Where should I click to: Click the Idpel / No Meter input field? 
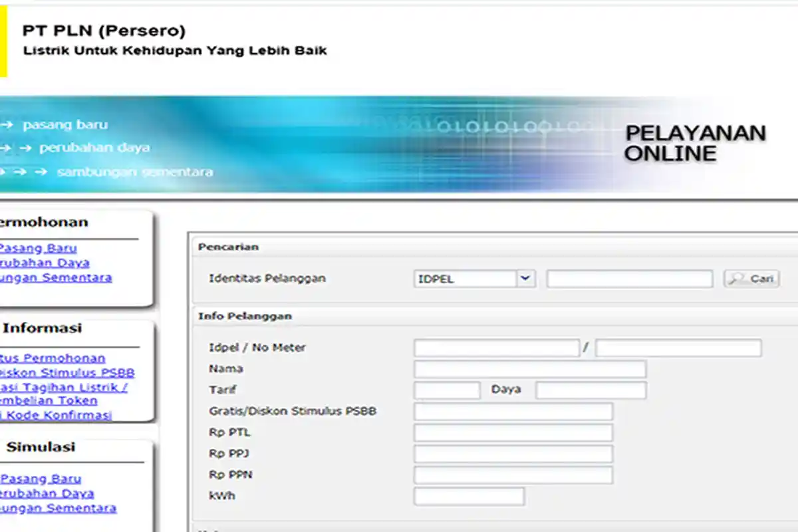(x=495, y=347)
